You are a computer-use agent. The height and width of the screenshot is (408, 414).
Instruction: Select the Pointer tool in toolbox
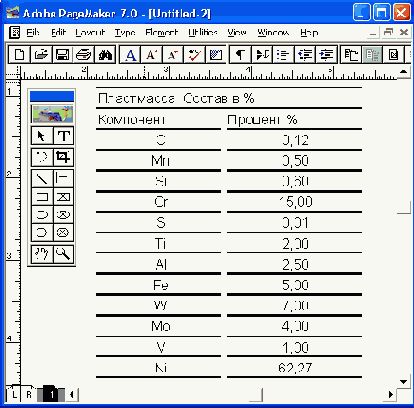pyautogui.click(x=42, y=136)
